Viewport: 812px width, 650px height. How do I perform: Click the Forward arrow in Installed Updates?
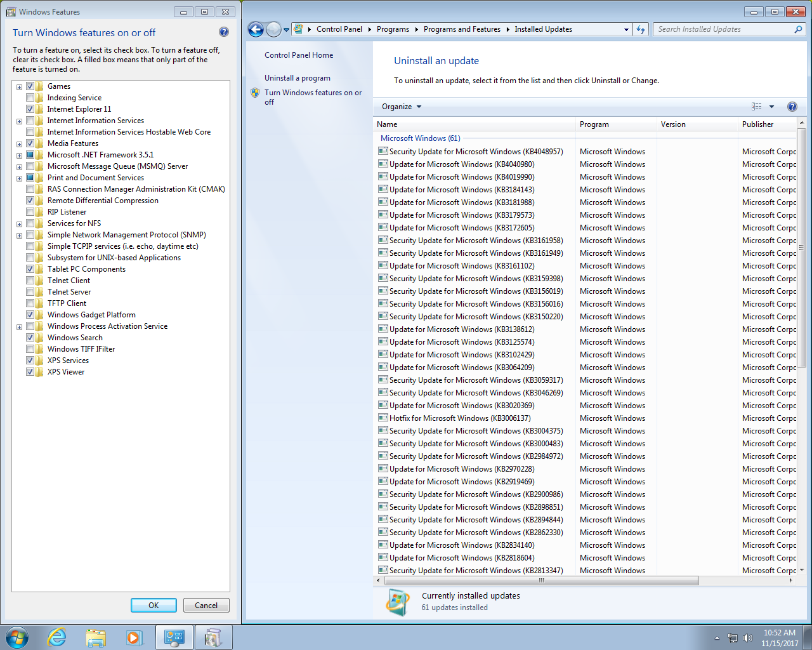[x=273, y=29]
